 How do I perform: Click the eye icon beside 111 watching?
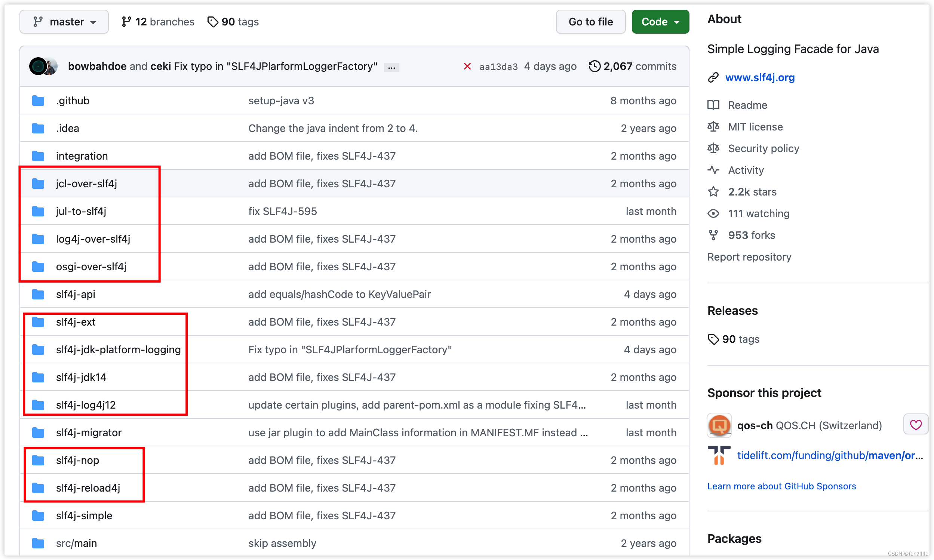tap(713, 213)
